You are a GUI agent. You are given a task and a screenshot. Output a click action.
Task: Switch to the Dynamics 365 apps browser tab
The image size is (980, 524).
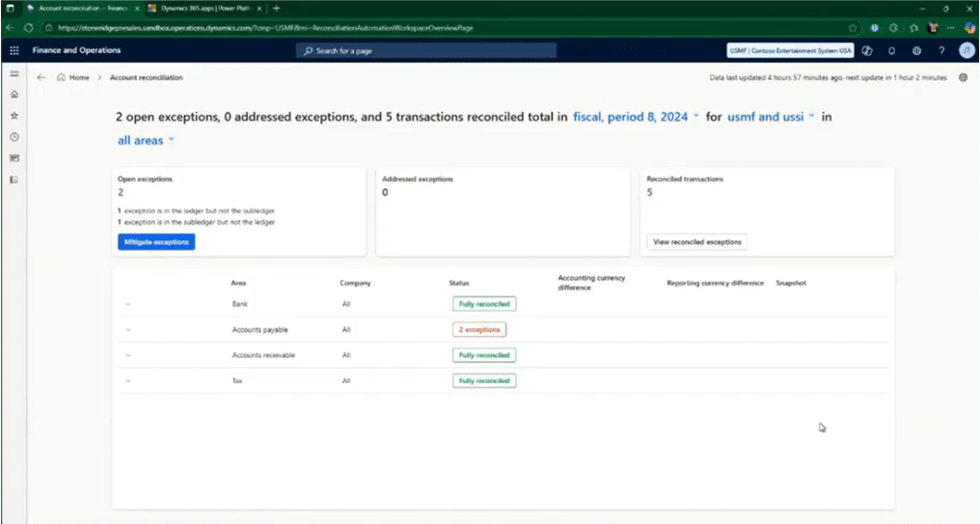200,8
